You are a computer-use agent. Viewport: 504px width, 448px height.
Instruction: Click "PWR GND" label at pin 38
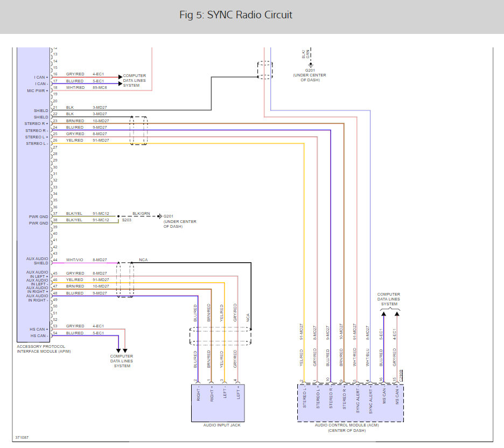tap(38, 223)
